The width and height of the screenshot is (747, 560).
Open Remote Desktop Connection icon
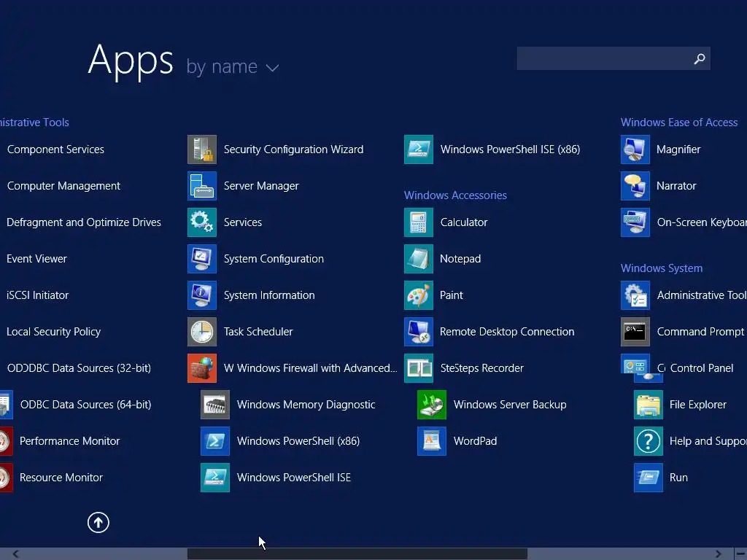click(x=419, y=332)
